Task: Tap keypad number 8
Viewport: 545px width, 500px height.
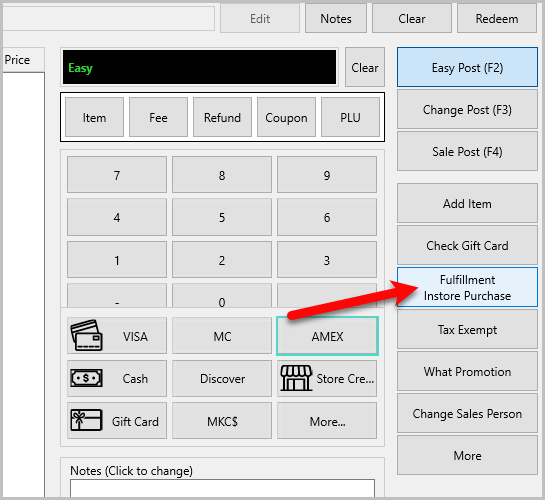Action: click(222, 174)
